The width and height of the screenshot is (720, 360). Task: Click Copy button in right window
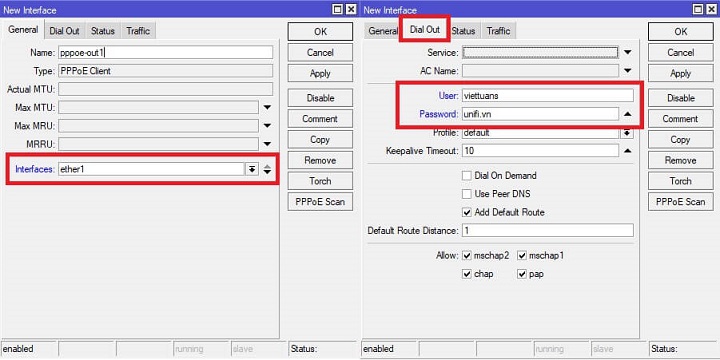pyautogui.click(x=681, y=140)
